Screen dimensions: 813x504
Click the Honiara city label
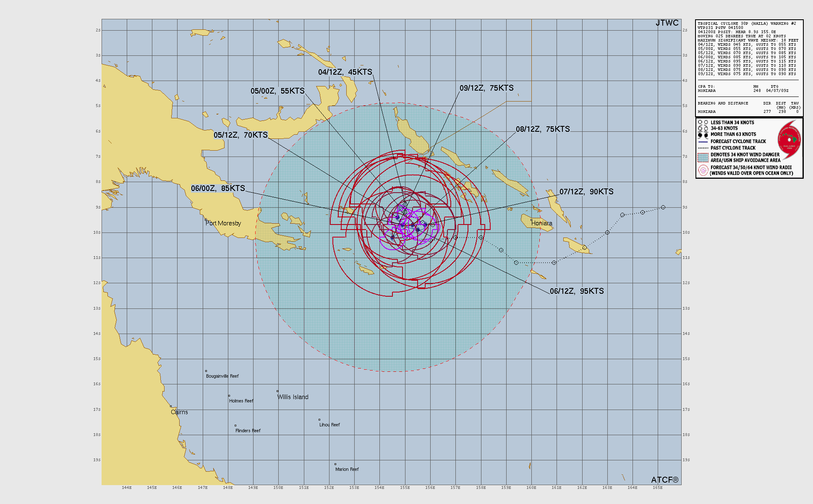(542, 223)
